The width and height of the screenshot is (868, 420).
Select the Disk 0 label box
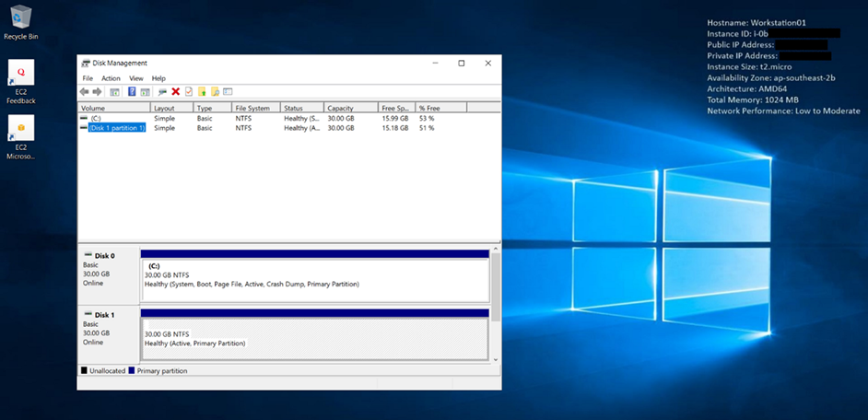click(109, 275)
